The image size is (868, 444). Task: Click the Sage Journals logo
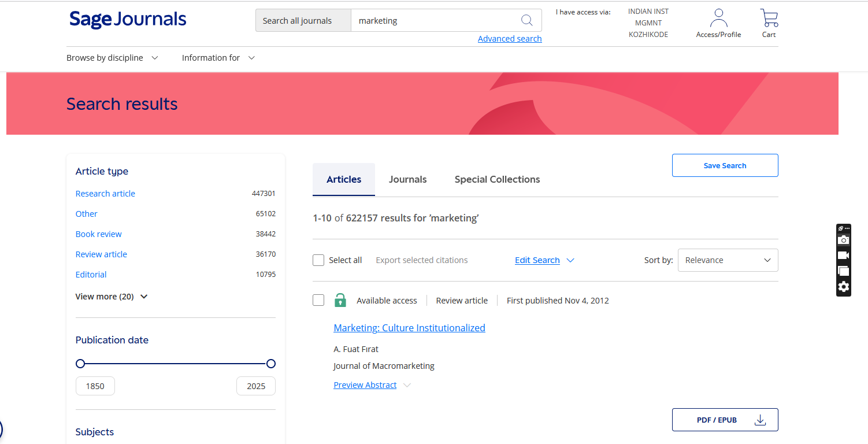(128, 20)
